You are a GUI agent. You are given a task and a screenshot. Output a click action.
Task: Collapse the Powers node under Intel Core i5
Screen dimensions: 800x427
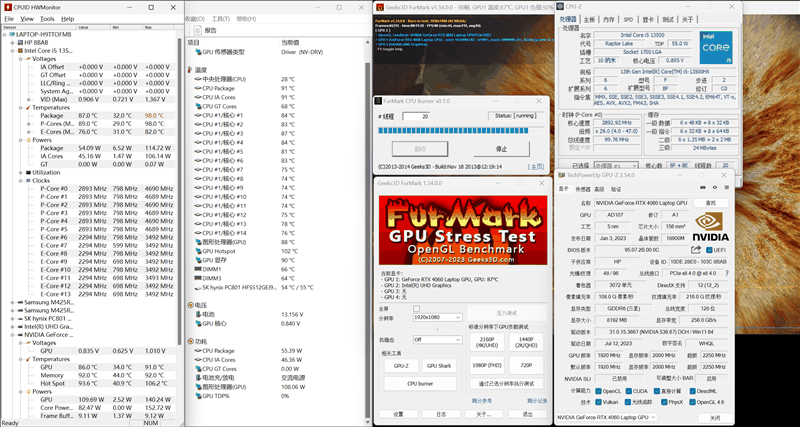tap(20, 140)
